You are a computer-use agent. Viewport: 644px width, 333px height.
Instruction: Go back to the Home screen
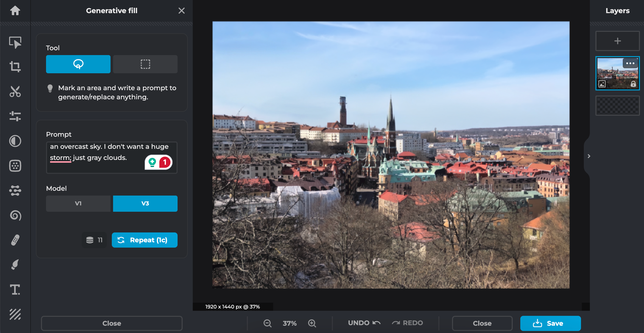click(x=15, y=11)
